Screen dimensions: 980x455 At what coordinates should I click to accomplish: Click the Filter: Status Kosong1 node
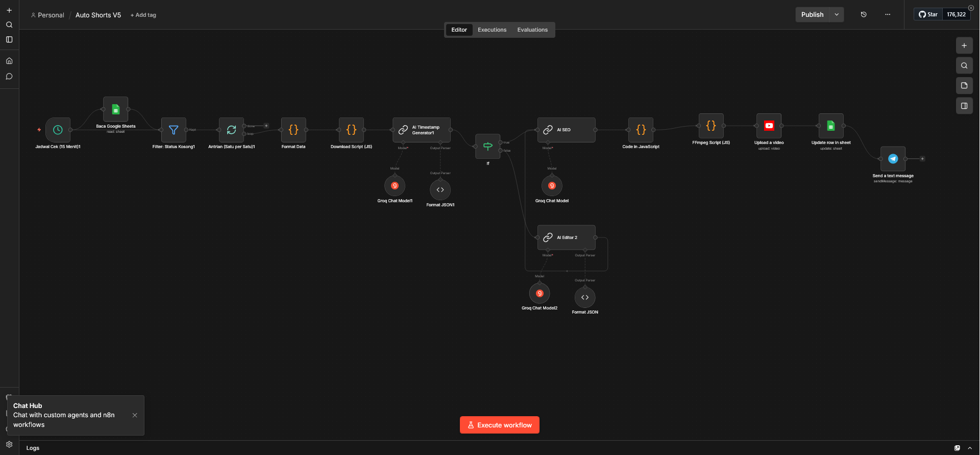tap(174, 130)
